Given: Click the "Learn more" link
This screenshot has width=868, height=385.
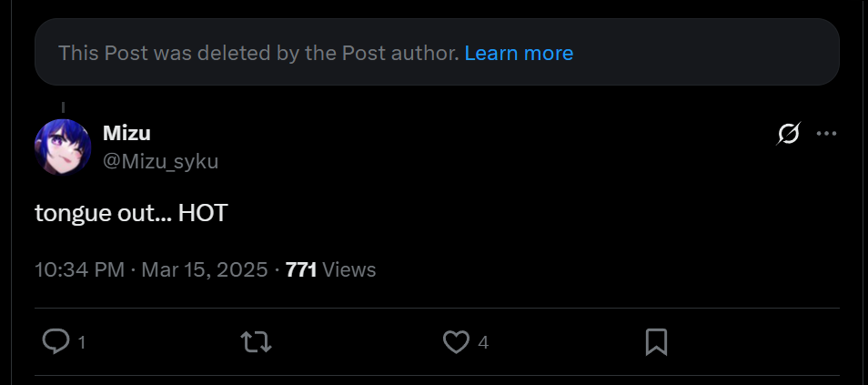Looking at the screenshot, I should pyautogui.click(x=519, y=53).
